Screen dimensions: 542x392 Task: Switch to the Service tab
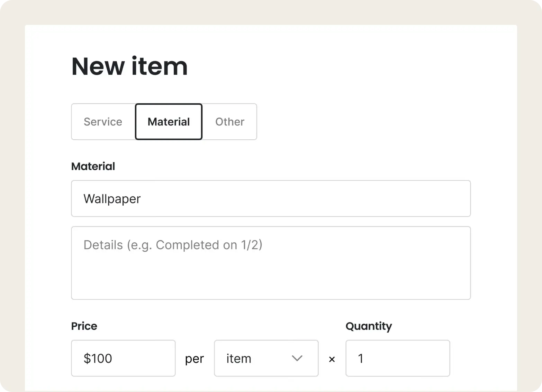pyautogui.click(x=103, y=122)
